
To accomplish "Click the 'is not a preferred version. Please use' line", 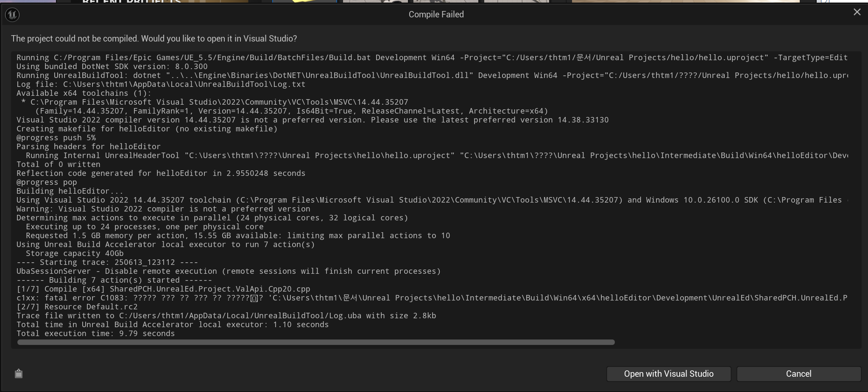I will (313, 120).
